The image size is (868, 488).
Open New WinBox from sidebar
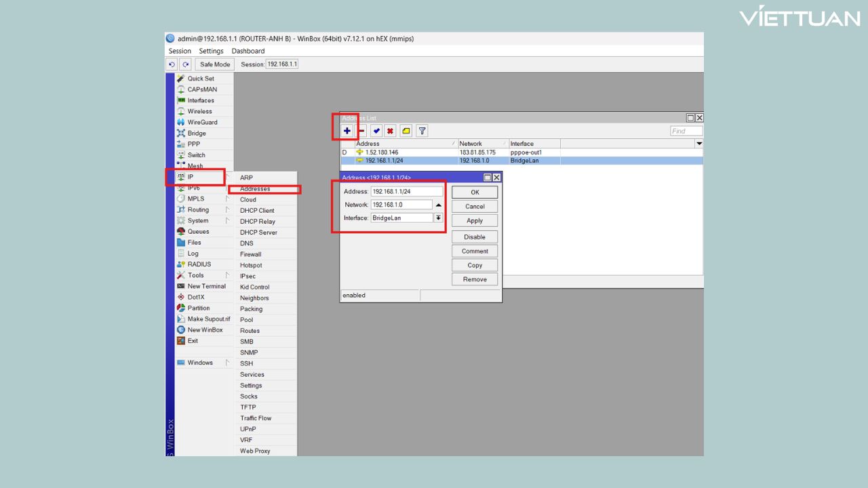coord(205,329)
